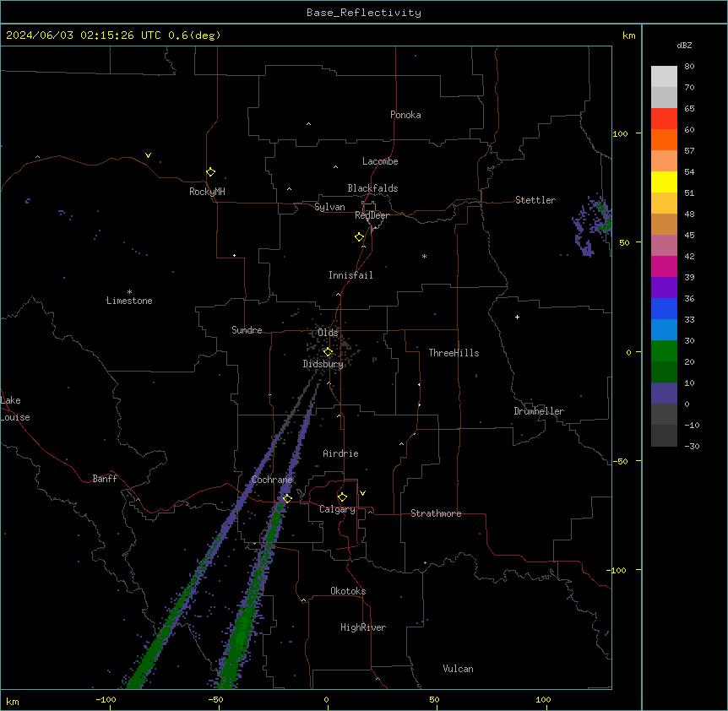The image size is (728, 711).
Task: Click the -30 value on dBZ legend
Action: tap(692, 447)
